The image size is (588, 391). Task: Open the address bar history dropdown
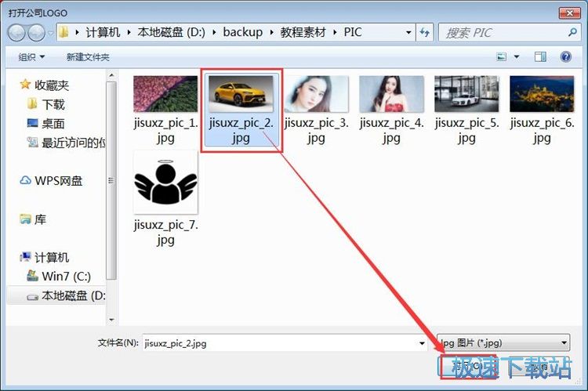408,33
